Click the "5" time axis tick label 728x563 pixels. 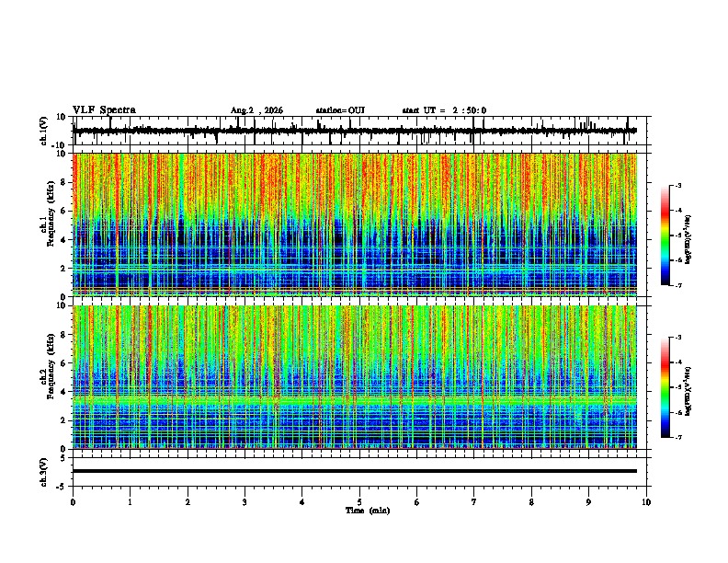click(x=359, y=502)
